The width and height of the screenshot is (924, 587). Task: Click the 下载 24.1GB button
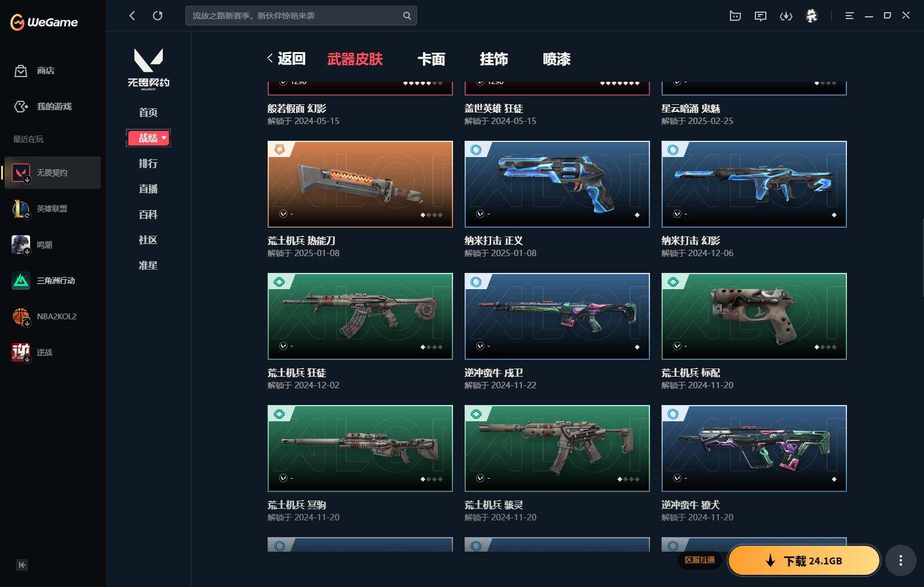(804, 560)
